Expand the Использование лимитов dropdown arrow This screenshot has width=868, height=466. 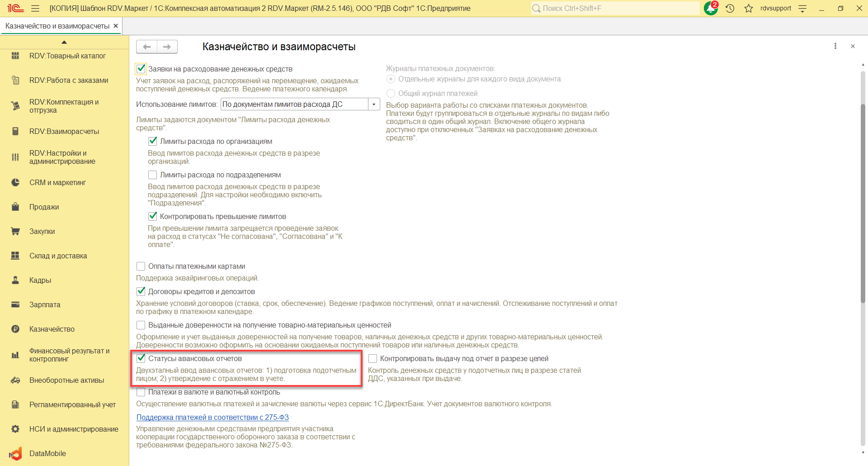(x=374, y=105)
